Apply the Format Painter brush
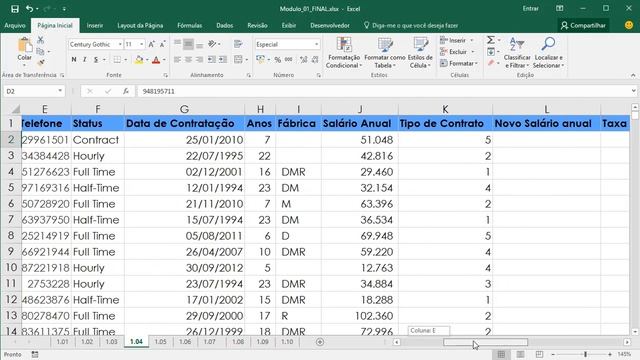 point(40,62)
